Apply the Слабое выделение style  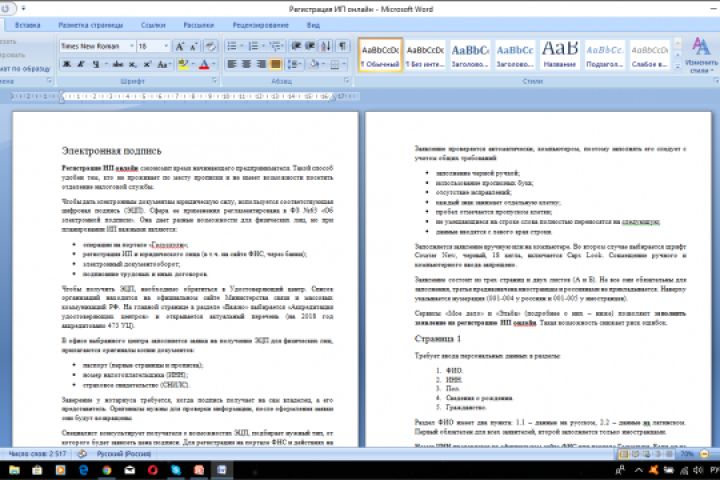pos(649,55)
